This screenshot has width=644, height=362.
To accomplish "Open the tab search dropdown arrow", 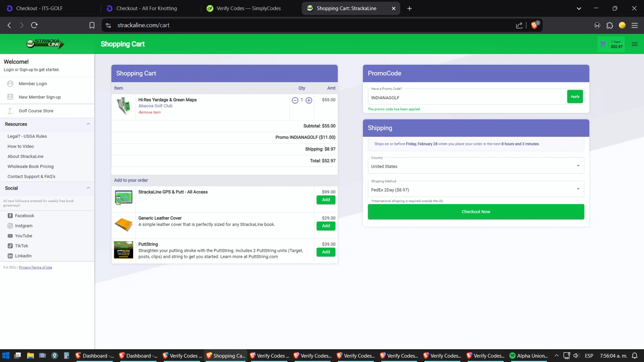I will [x=579, y=8].
